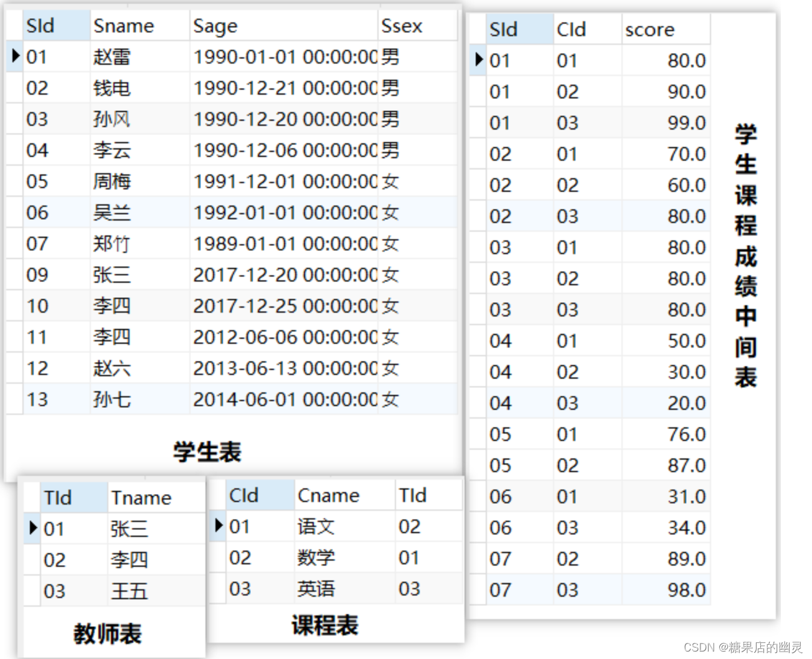Click the date 1992-01-01 00:00:00 cell
The height and width of the screenshot is (659, 812).
283,212
